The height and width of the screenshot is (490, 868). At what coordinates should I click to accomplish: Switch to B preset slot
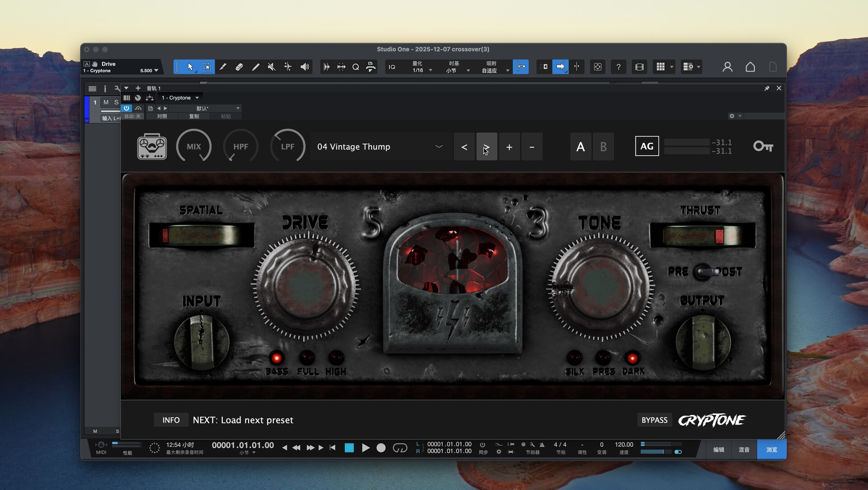tap(603, 146)
